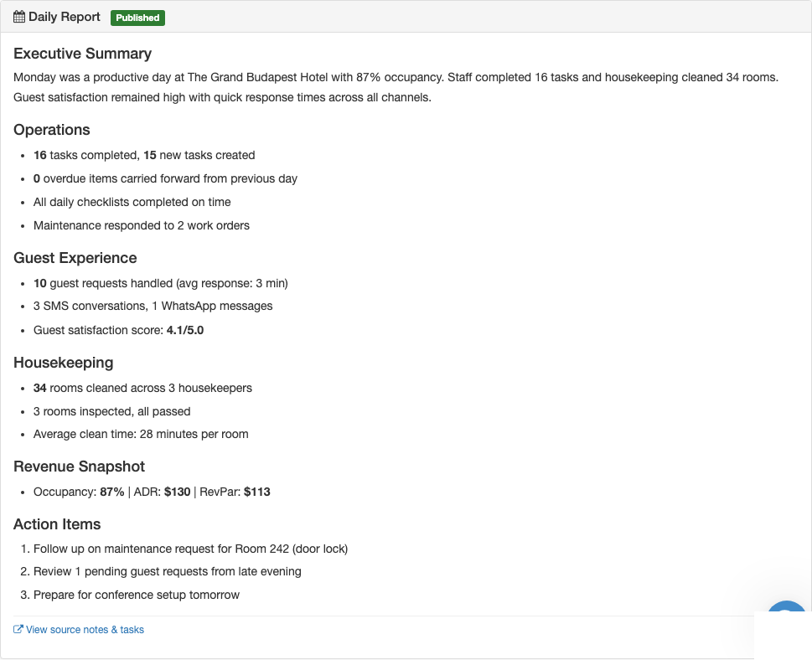The width and height of the screenshot is (812, 660).
Task: Click the calendar icon beside Daily Report
Action: click(x=19, y=17)
